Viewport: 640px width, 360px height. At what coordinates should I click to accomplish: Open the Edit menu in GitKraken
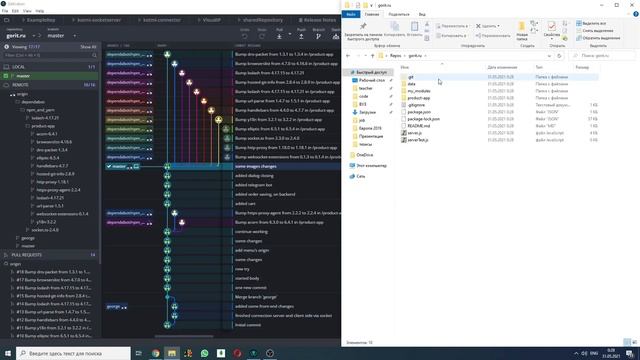click(15, 11)
